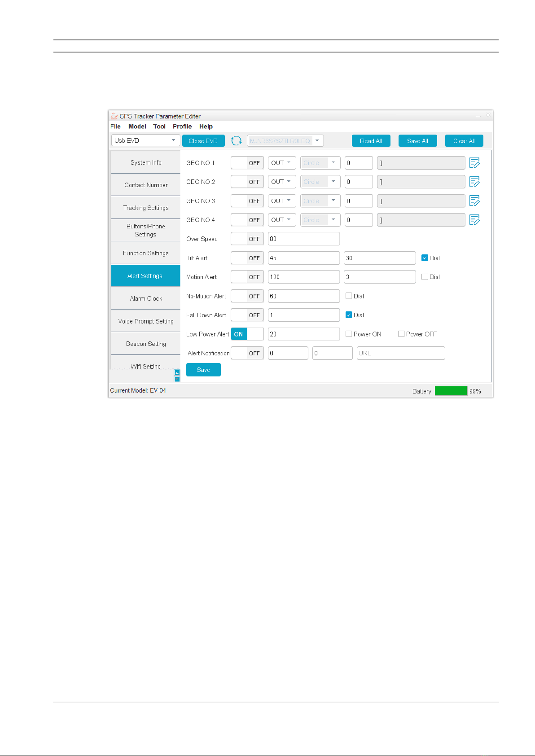
Task: Open the GEO NO.2 Circle shape dropdown
Action: pyautogui.click(x=320, y=182)
